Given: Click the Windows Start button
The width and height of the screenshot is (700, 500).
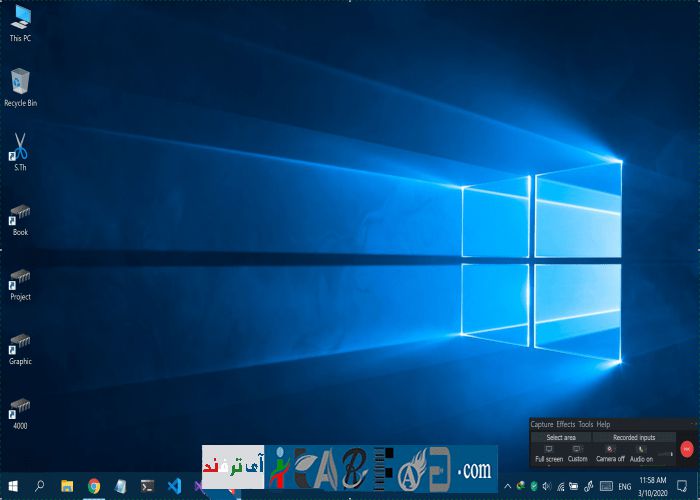Looking at the screenshot, I should [14, 486].
